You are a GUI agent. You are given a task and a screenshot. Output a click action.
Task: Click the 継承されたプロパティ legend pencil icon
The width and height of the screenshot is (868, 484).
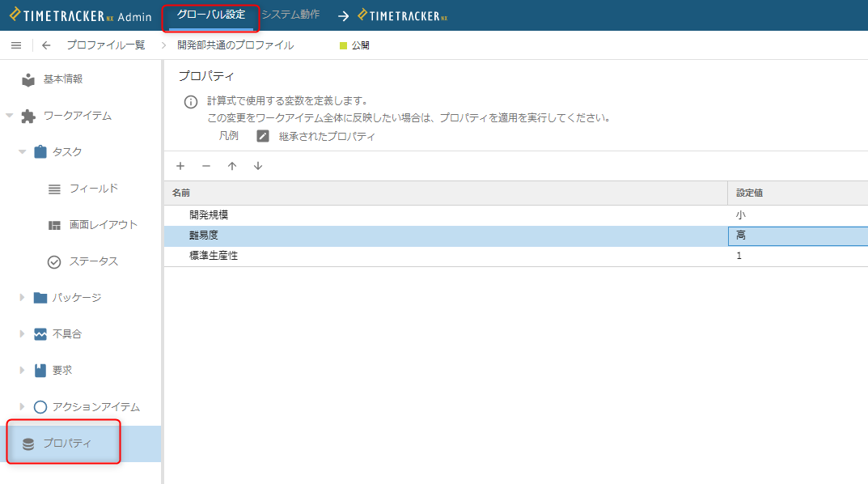point(263,136)
